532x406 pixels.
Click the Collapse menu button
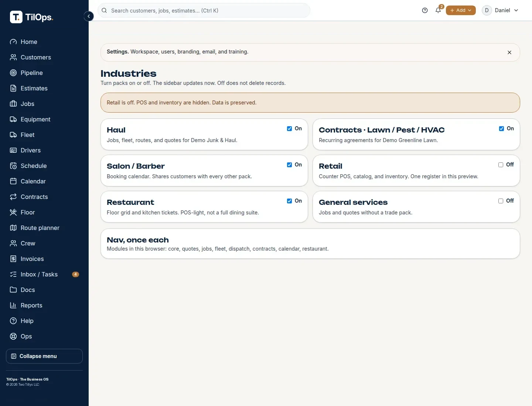click(44, 356)
